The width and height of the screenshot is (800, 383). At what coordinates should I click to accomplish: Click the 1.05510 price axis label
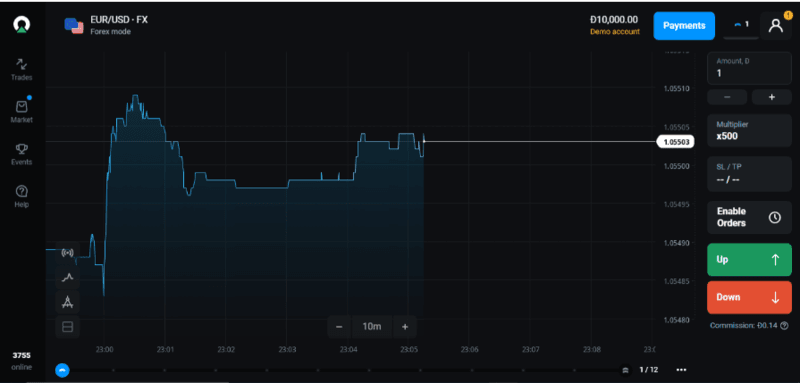click(677, 88)
